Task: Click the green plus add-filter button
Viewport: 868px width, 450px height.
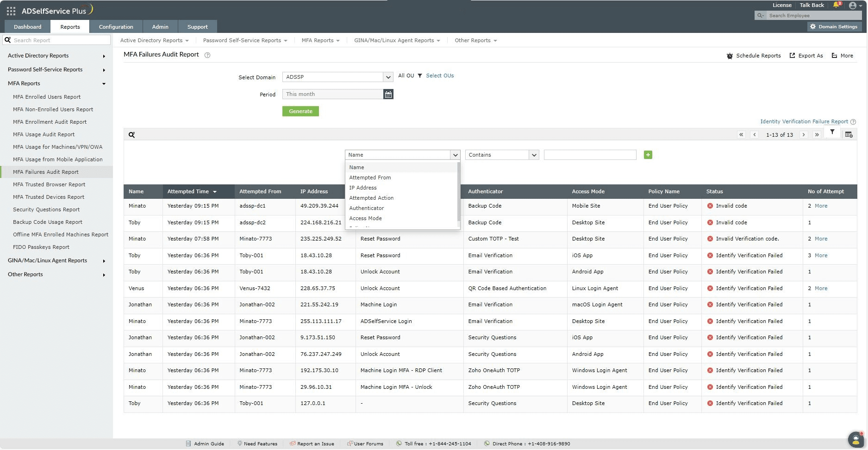Action: [x=648, y=155]
